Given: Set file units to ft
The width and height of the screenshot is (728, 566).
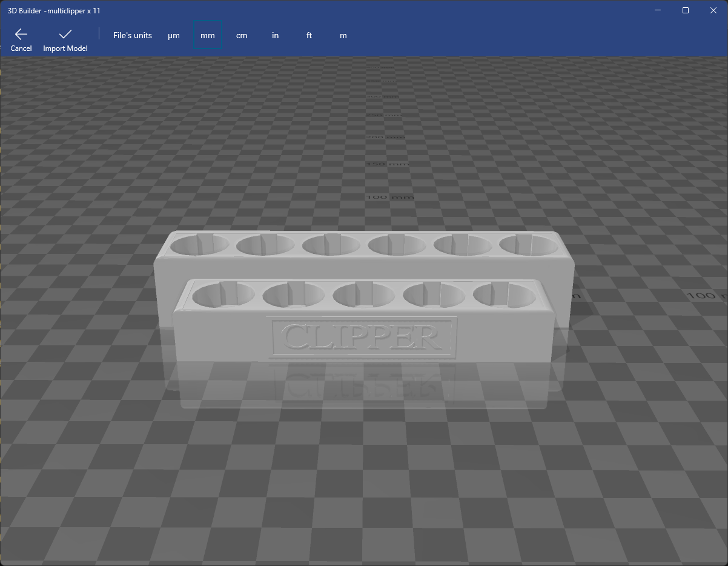Looking at the screenshot, I should pyautogui.click(x=309, y=35).
